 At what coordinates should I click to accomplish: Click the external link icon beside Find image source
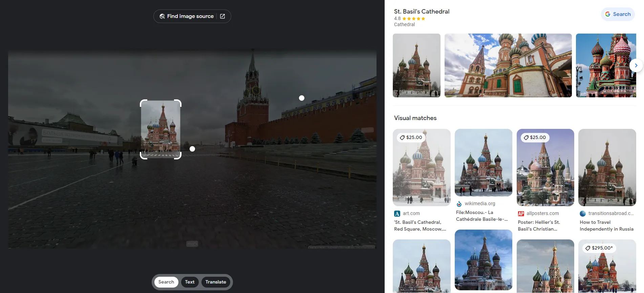coord(222,16)
